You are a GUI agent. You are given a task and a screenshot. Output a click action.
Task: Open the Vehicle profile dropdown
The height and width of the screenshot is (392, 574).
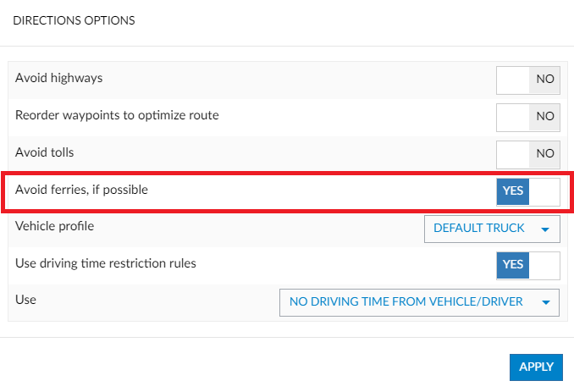(x=491, y=228)
